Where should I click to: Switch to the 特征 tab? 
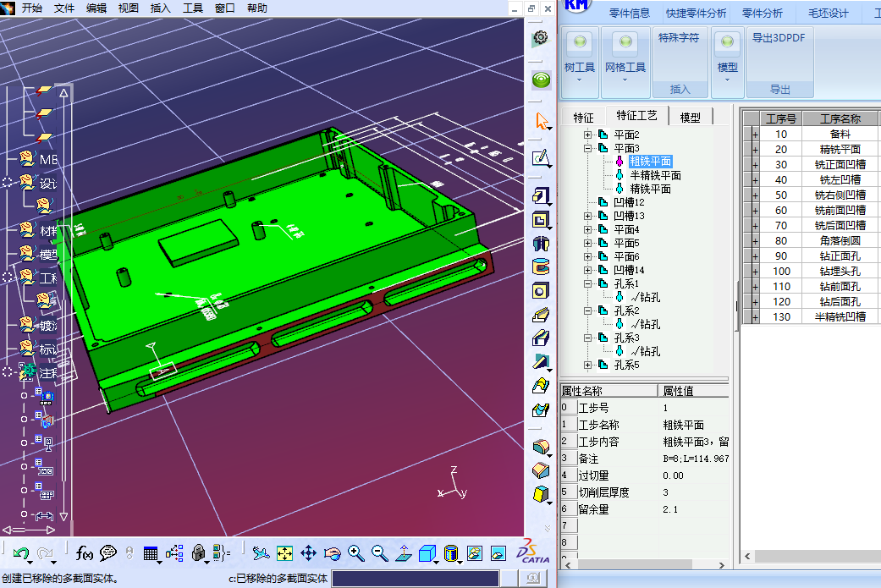[x=583, y=118]
